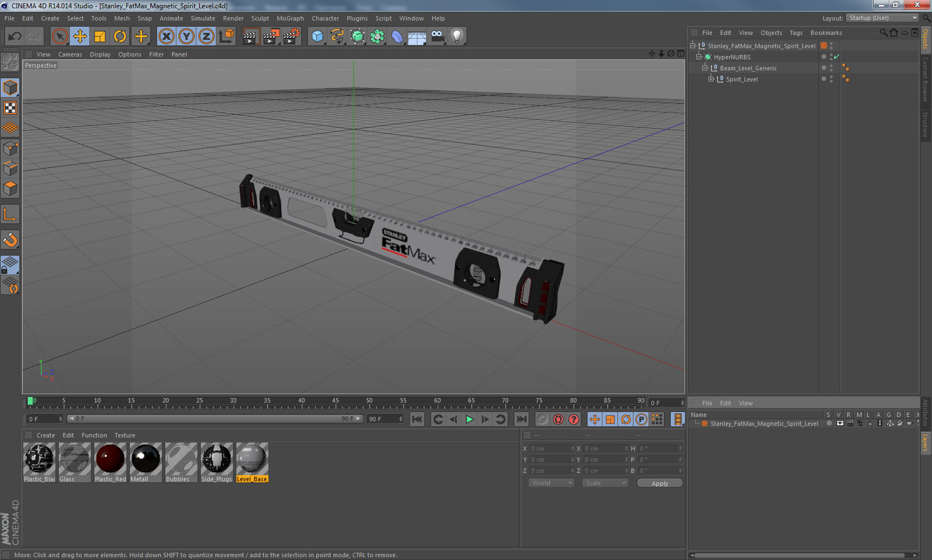
Task: Open Edit Render Settings
Action: pos(292,37)
